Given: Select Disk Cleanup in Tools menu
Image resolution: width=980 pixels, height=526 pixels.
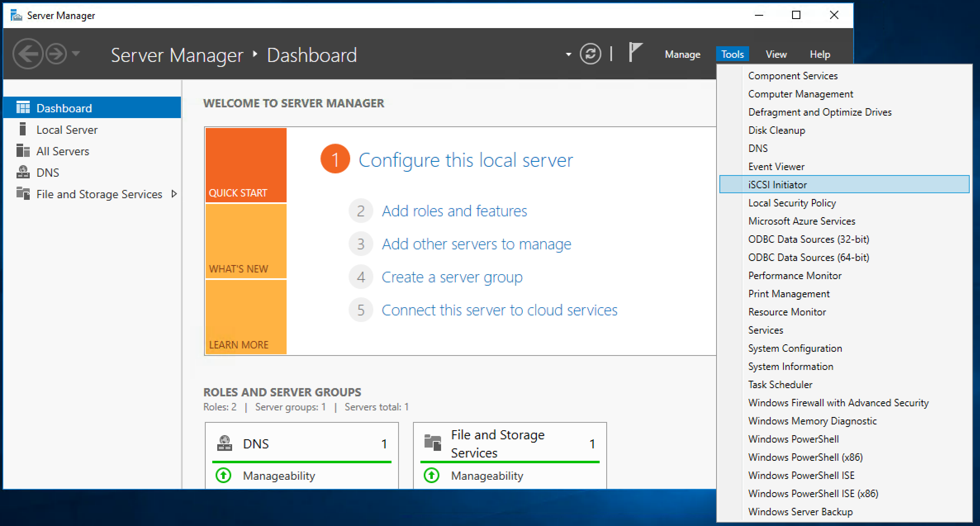Looking at the screenshot, I should [x=844, y=130].
